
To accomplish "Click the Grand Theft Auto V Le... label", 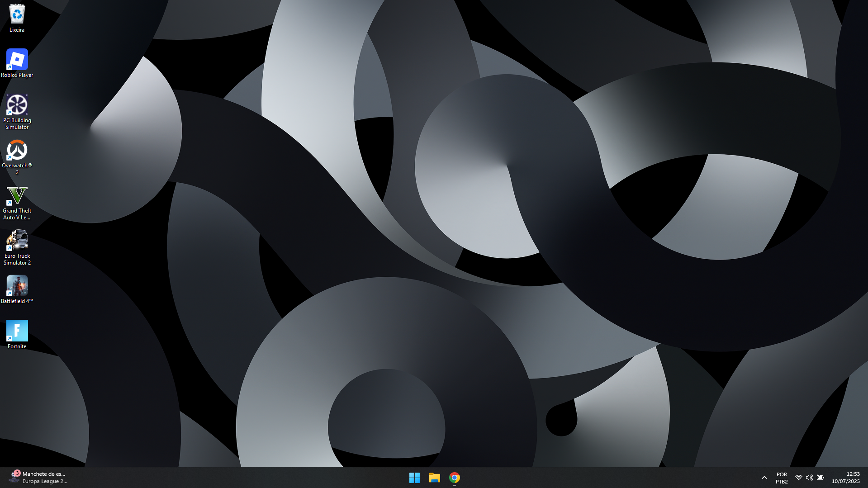I will click(17, 214).
